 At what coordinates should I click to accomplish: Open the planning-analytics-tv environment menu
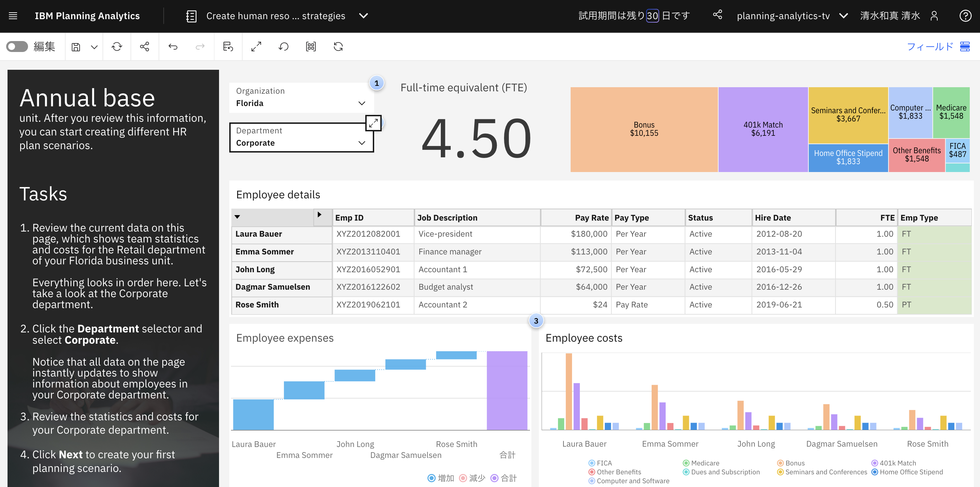click(x=843, y=16)
